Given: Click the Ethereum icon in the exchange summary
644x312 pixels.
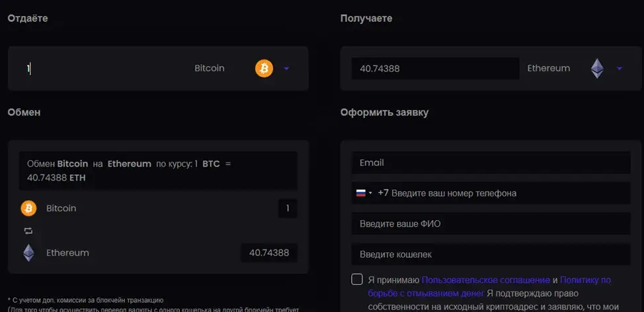Looking at the screenshot, I should click(28, 253).
